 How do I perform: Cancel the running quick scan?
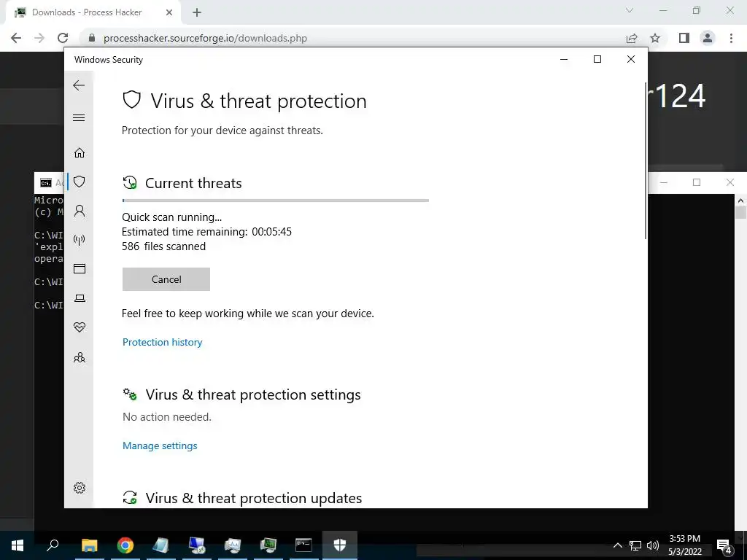tap(166, 279)
